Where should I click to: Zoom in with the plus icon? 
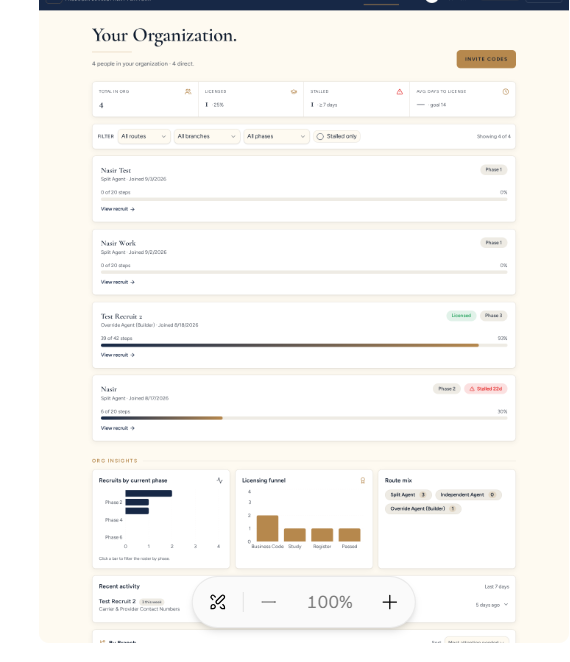pyautogui.click(x=389, y=602)
